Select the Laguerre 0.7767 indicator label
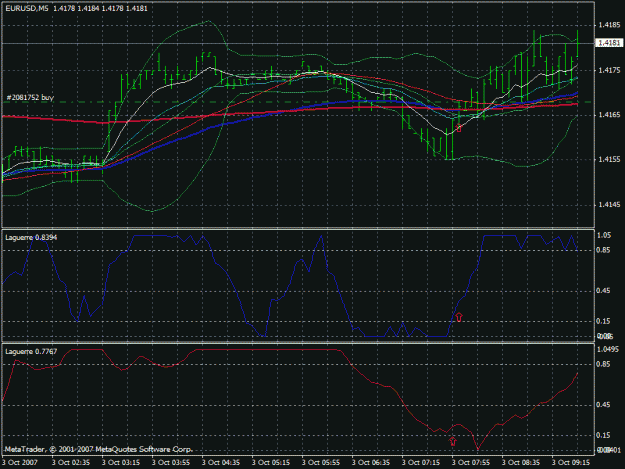 [31, 351]
